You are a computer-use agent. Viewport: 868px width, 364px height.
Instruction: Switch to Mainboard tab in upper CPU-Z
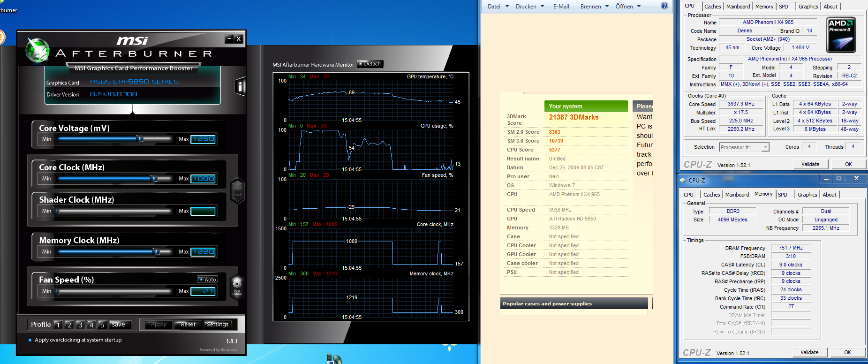click(x=738, y=7)
